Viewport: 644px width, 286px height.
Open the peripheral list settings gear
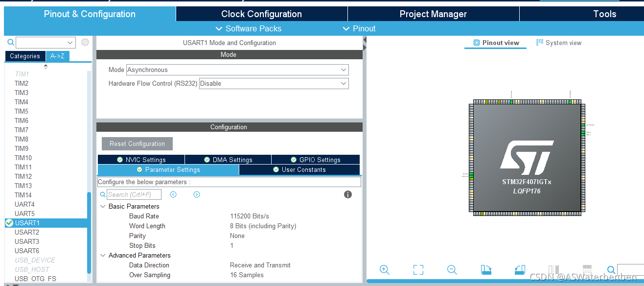tap(85, 42)
